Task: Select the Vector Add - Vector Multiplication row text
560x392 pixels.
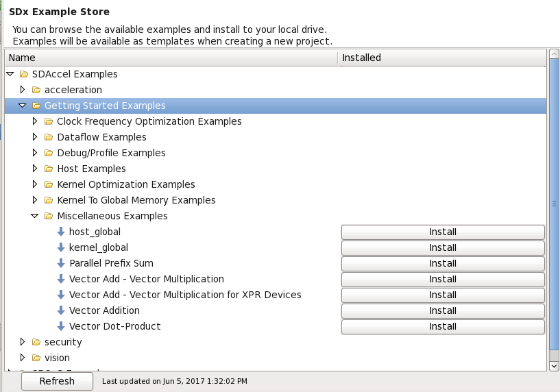Action: tap(147, 279)
